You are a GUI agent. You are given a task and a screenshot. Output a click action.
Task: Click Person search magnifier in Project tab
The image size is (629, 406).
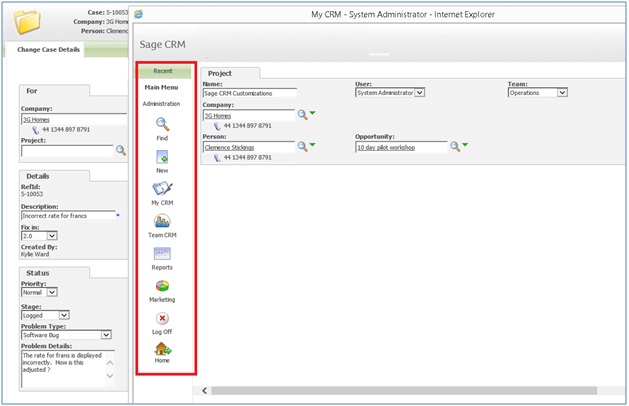pos(302,147)
